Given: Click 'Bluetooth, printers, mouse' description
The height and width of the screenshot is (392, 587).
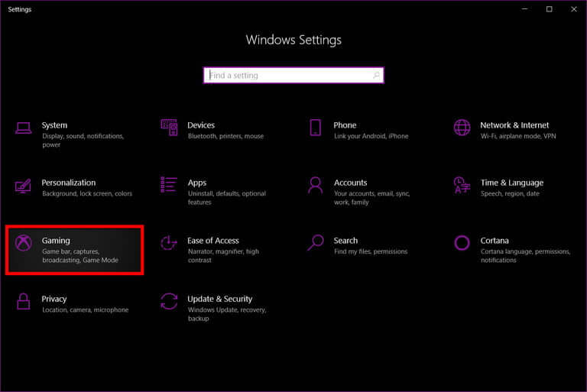Looking at the screenshot, I should (225, 136).
